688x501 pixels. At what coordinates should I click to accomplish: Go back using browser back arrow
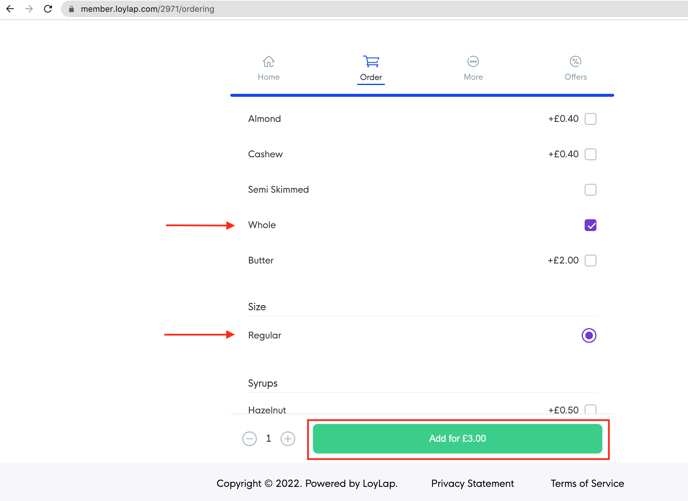coord(10,9)
